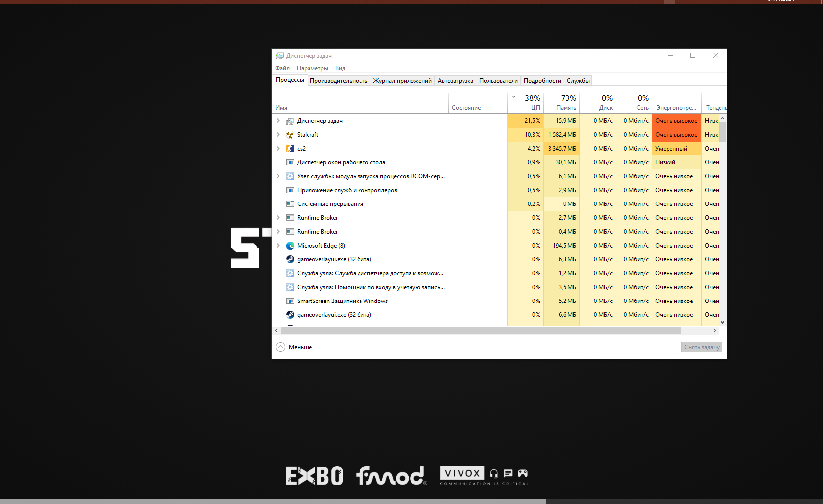Click the Снять задачу button
This screenshot has height=504, width=823.
tap(702, 347)
